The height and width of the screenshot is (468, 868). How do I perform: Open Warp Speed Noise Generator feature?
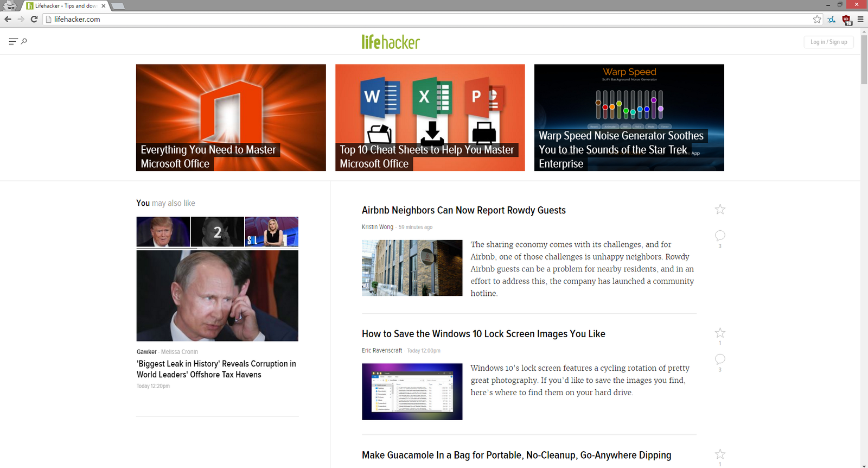[x=629, y=117]
